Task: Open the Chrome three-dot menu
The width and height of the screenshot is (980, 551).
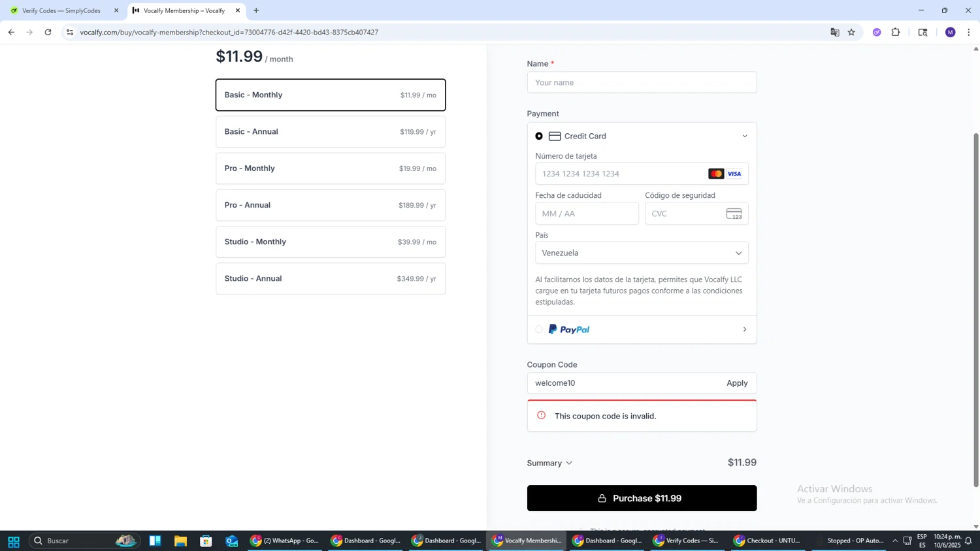Action: coord(968,32)
